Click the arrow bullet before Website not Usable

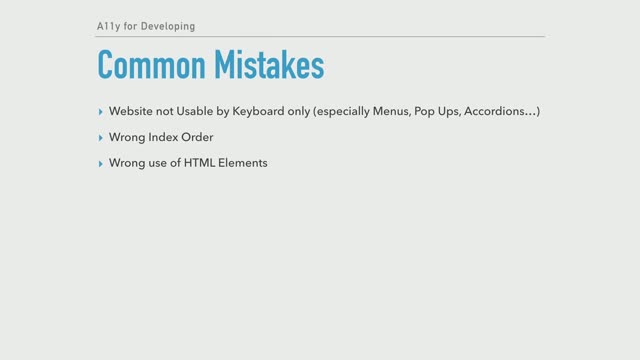(x=100, y=112)
